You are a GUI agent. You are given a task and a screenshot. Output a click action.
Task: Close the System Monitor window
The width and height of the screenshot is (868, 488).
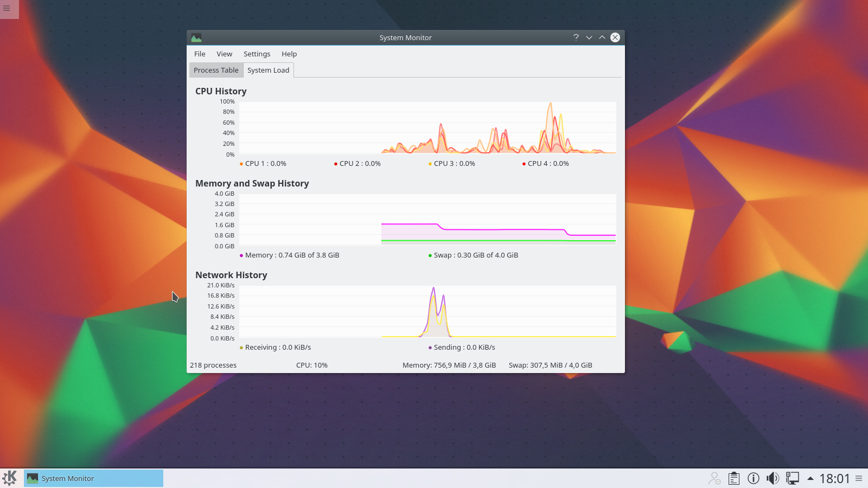pyautogui.click(x=615, y=37)
